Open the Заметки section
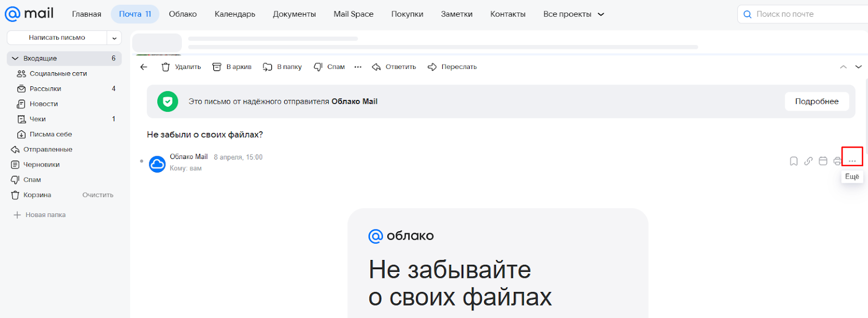This screenshot has width=868, height=318. (457, 14)
